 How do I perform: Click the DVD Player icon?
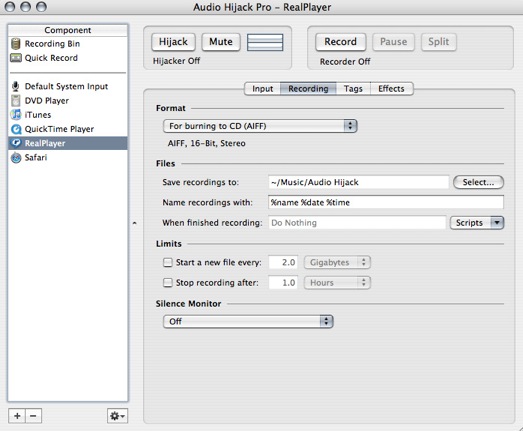tap(16, 101)
